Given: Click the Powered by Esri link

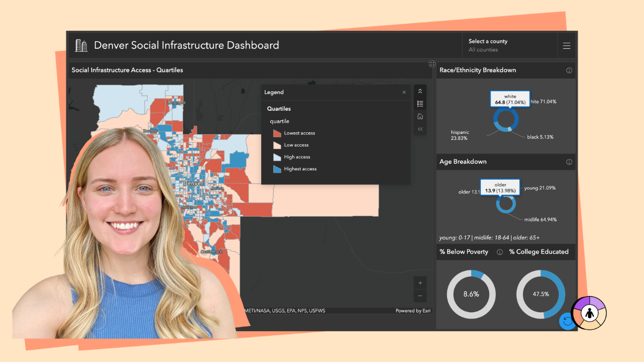Looking at the screenshot, I should (x=413, y=311).
